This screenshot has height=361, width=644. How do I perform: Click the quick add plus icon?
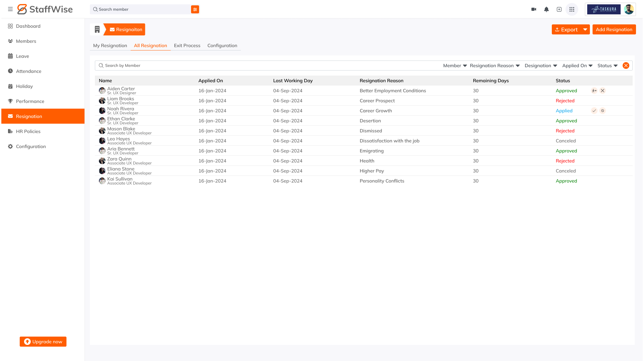pyautogui.click(x=559, y=9)
